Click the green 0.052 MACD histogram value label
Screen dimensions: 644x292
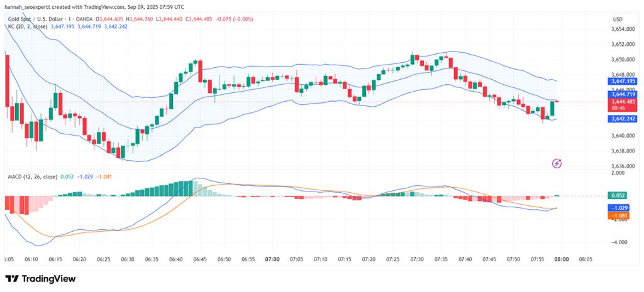[618, 196]
